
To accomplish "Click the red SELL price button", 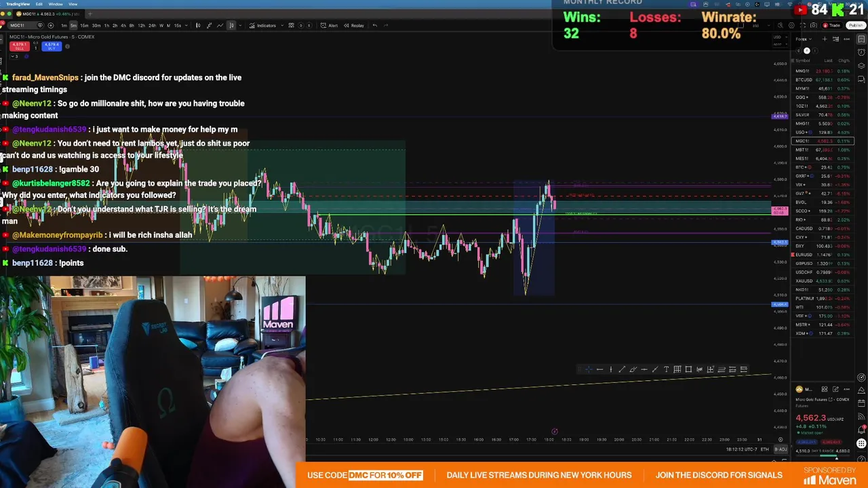I will coord(20,46).
